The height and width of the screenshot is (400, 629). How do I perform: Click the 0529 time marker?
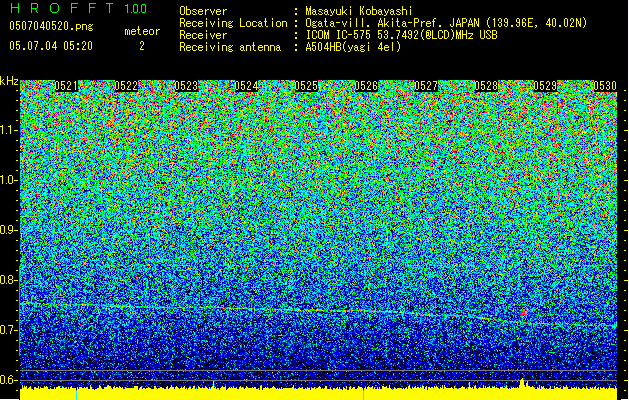coord(545,86)
